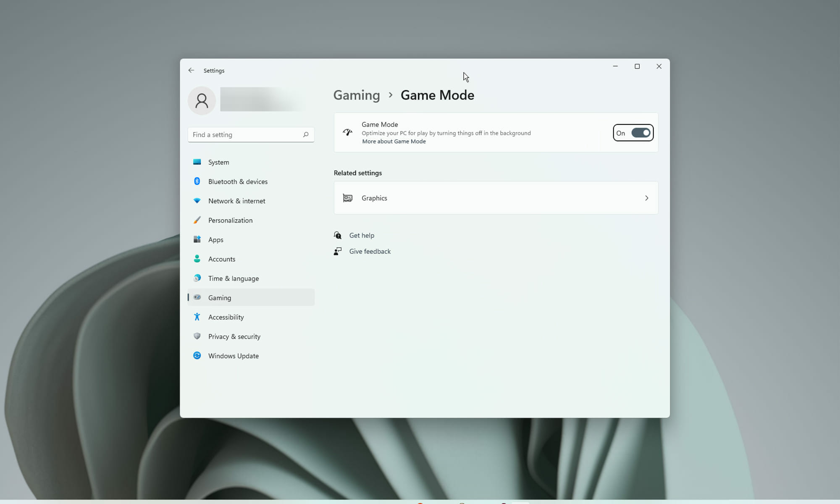Click the back arrow in Settings title bar
This screenshot has width=840, height=504.
191,71
